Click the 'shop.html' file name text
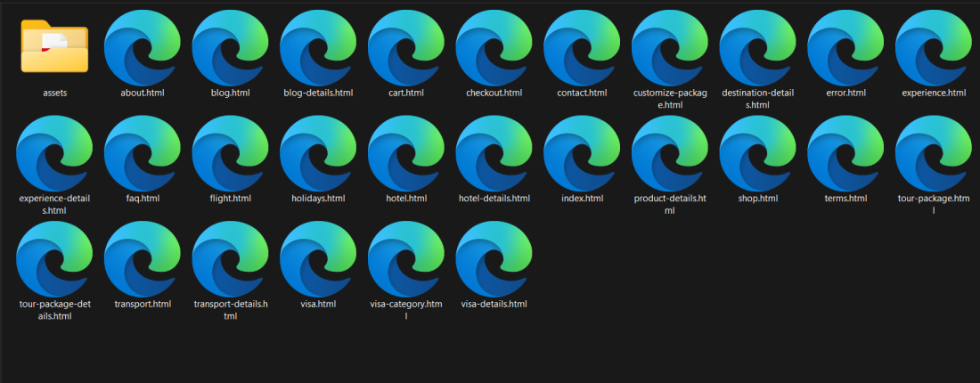The width and height of the screenshot is (980, 383). pos(757,199)
